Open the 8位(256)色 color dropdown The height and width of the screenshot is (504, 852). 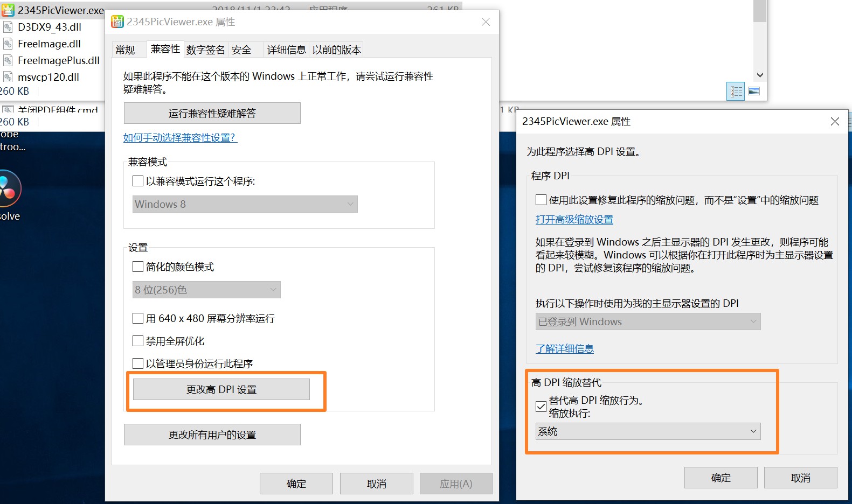(x=206, y=290)
